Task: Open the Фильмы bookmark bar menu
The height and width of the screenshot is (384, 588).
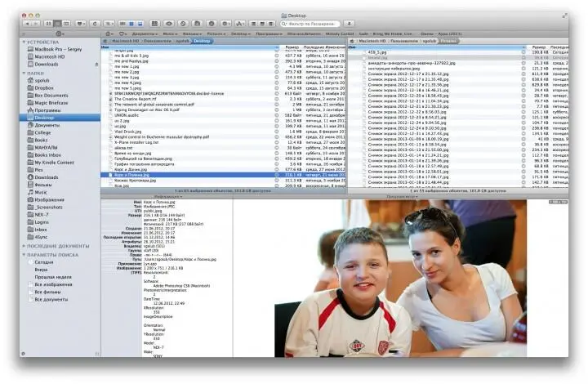Action: tap(192, 33)
